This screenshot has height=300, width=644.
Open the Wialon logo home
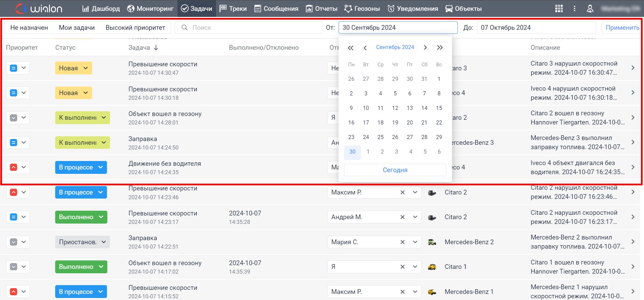(x=39, y=8)
